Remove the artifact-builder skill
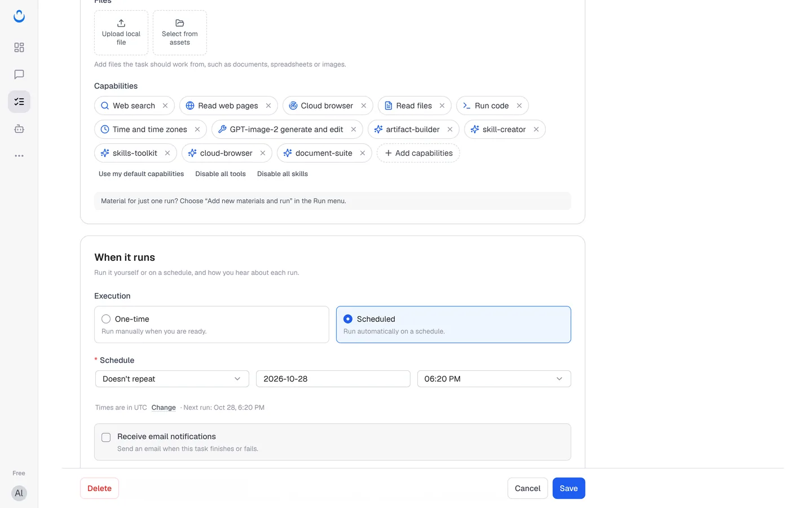Viewport: 812px width, 508px height. click(x=450, y=129)
